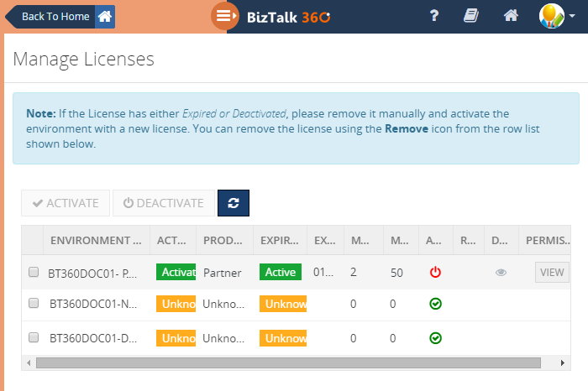Click the green Activat status badge
This screenshot has height=391, width=588.
pos(176,272)
